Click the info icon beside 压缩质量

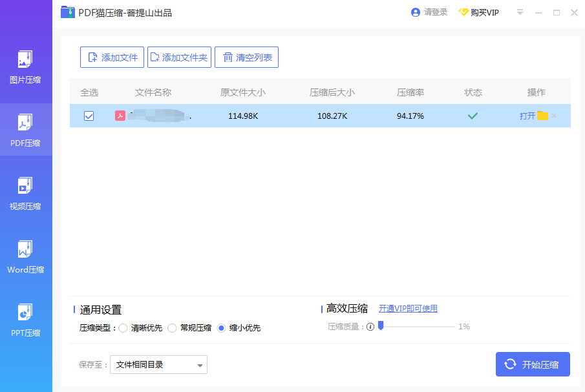coord(370,327)
